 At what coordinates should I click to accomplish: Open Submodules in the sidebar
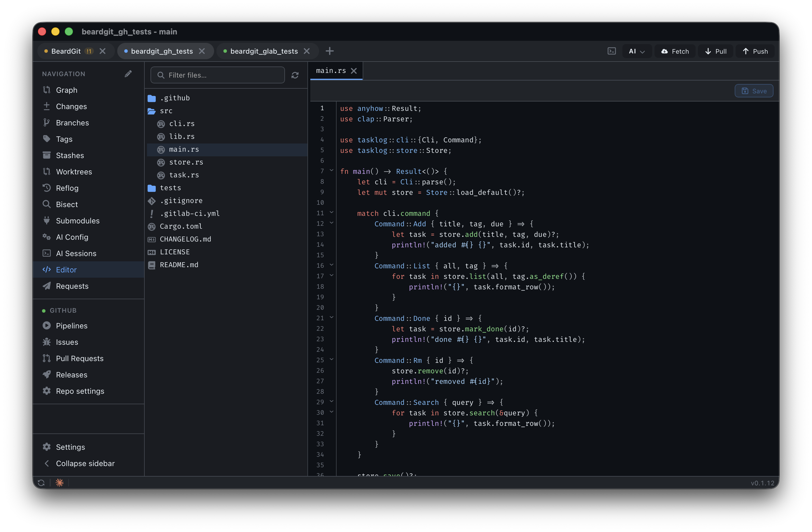coord(88,221)
